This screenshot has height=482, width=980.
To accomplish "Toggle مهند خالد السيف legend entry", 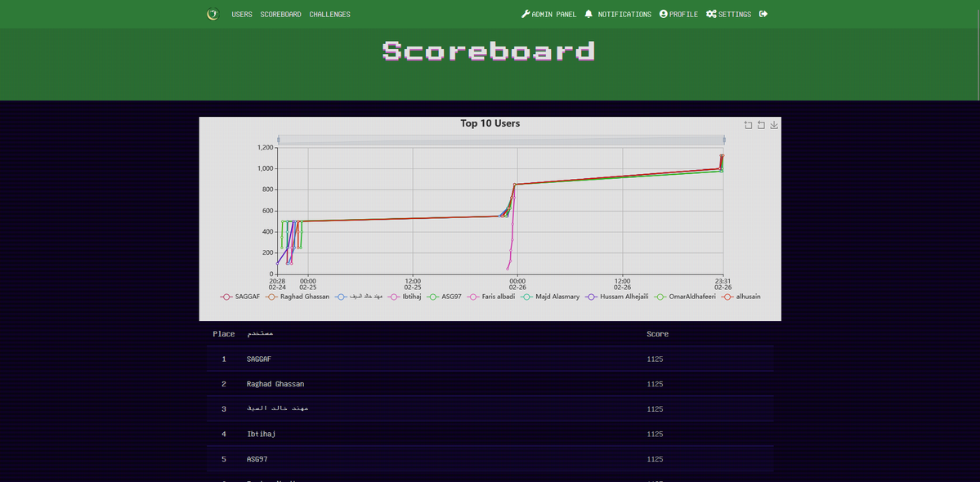I will [358, 297].
